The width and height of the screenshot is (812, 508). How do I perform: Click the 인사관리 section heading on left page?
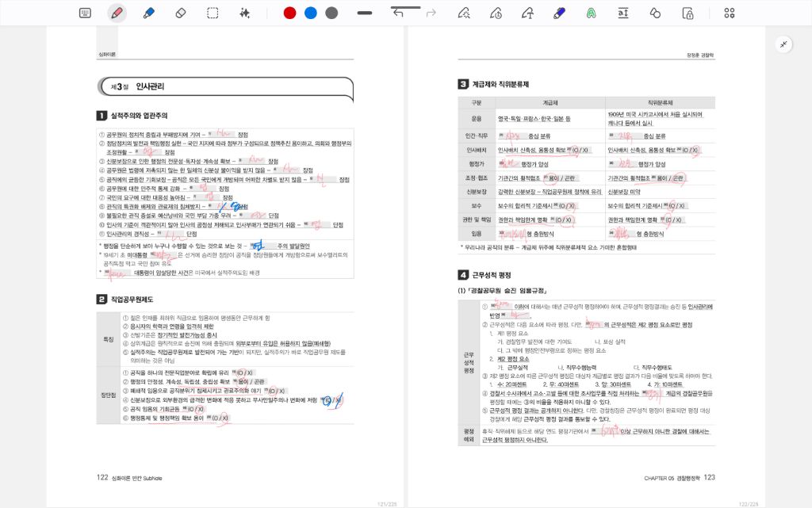pyautogui.click(x=150, y=86)
